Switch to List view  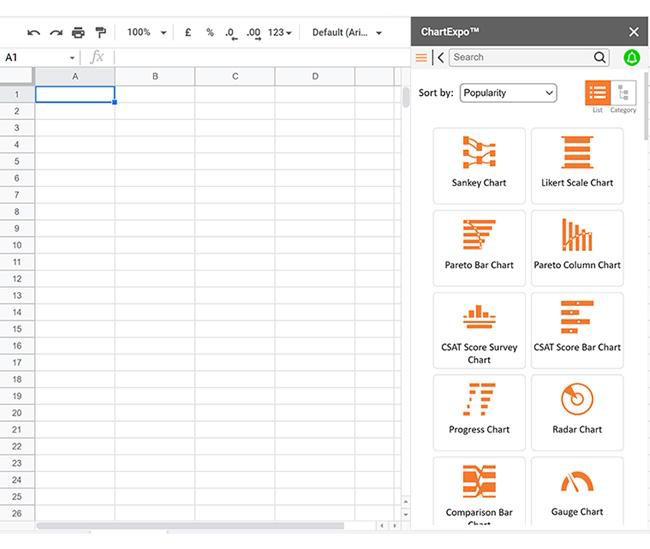[597, 93]
